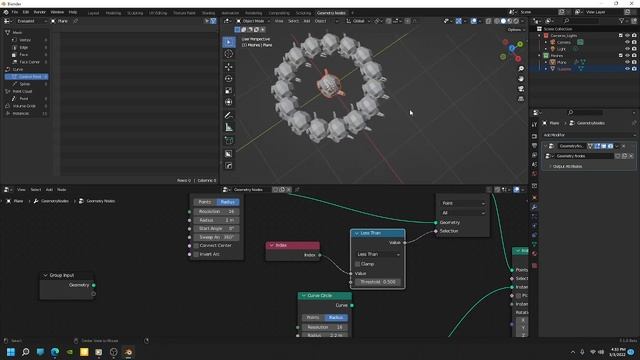The image size is (640, 360).
Task: Switch to the Sculpting workspace tab
Action: click(135, 13)
